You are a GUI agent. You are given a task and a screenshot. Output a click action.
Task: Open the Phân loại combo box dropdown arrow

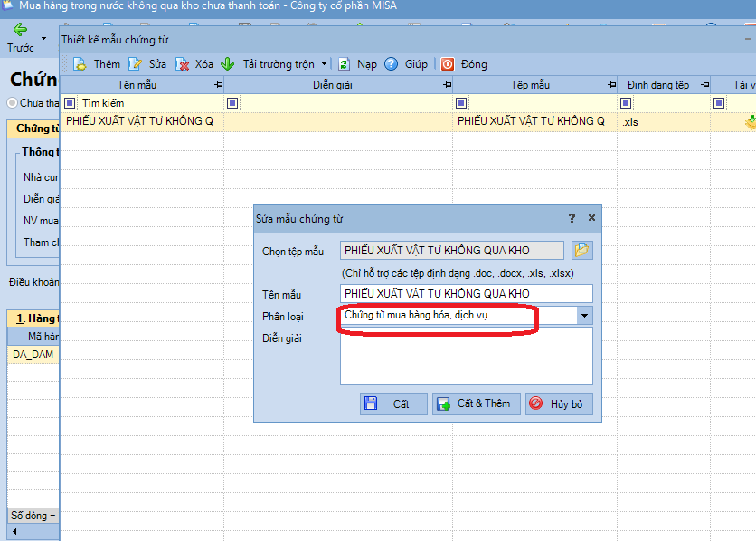pyautogui.click(x=584, y=316)
